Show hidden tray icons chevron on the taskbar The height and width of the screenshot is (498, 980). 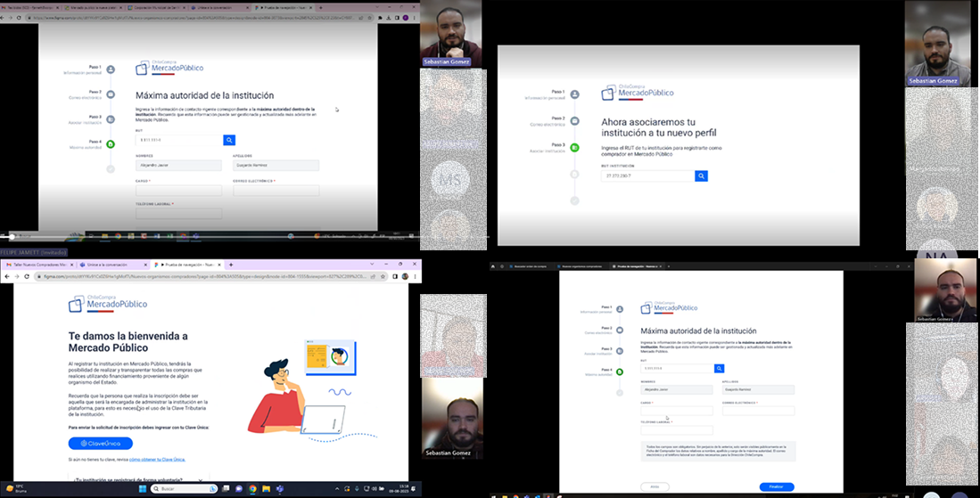[x=337, y=488]
